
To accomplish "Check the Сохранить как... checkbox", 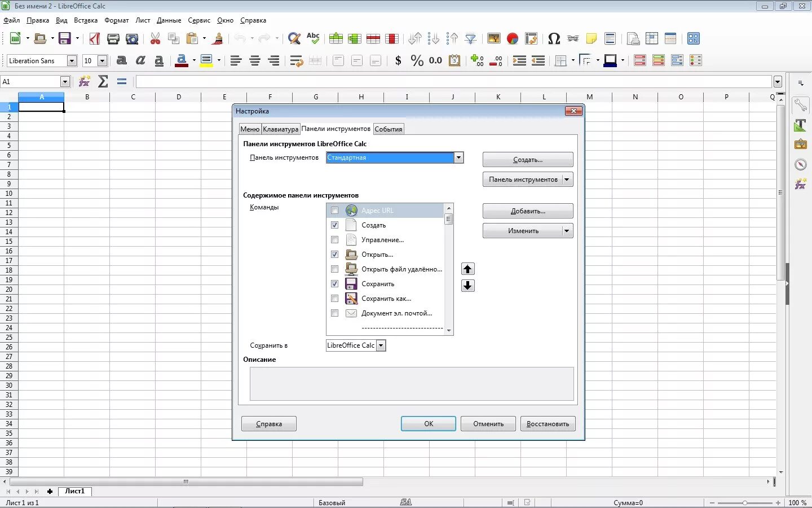I will click(x=334, y=298).
